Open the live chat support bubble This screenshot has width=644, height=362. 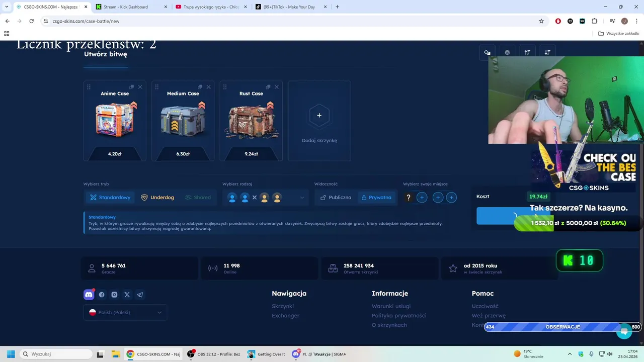(x=624, y=331)
